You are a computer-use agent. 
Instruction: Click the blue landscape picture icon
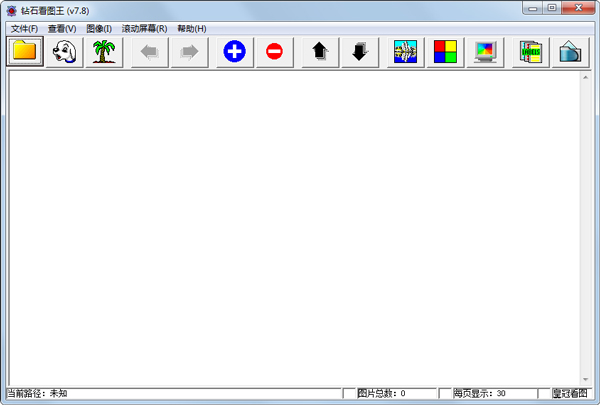click(405, 51)
